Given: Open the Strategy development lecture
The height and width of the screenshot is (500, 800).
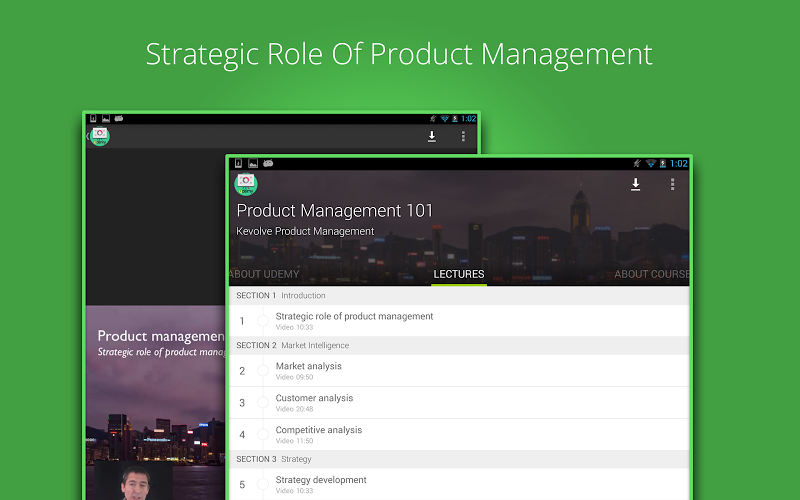Looking at the screenshot, I should tap(321, 484).
